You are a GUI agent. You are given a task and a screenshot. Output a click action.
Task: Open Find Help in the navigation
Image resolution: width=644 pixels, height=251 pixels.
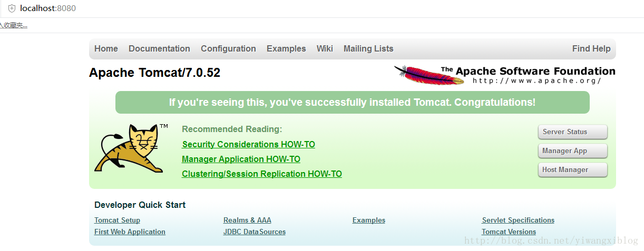pyautogui.click(x=591, y=48)
